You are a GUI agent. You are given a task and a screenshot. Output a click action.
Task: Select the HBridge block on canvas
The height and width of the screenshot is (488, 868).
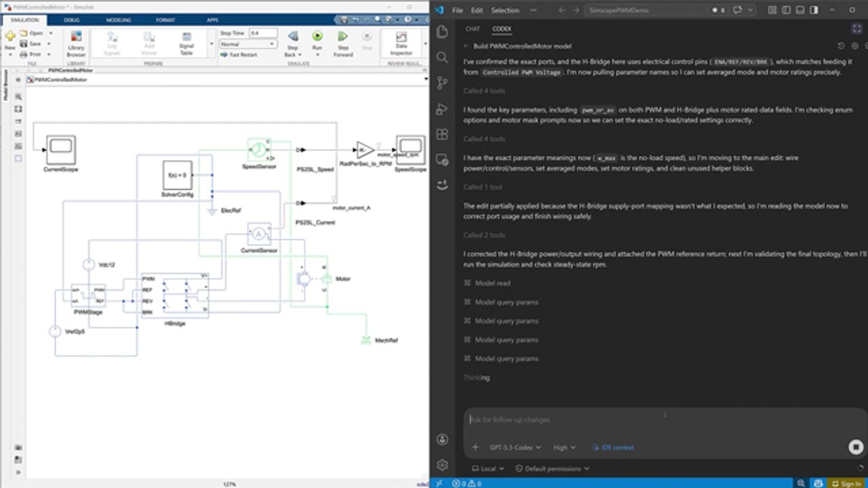[175, 294]
